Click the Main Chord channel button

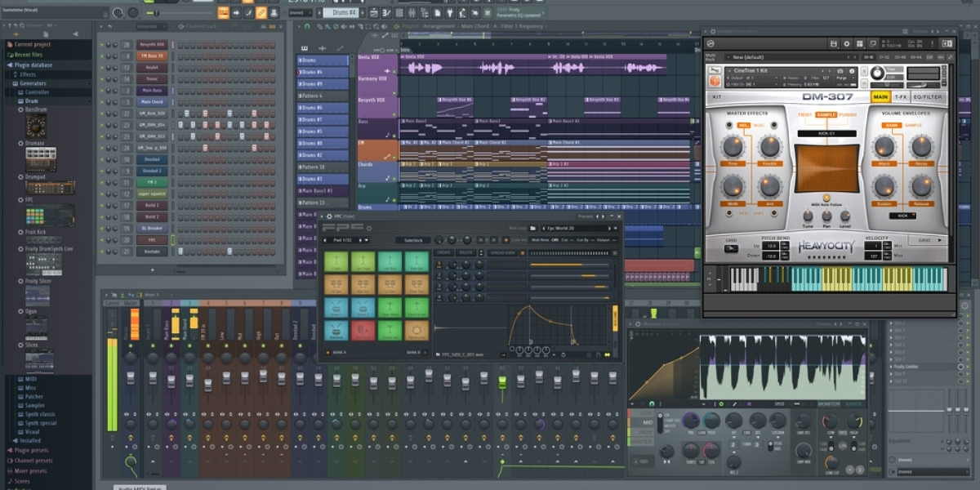(151, 102)
